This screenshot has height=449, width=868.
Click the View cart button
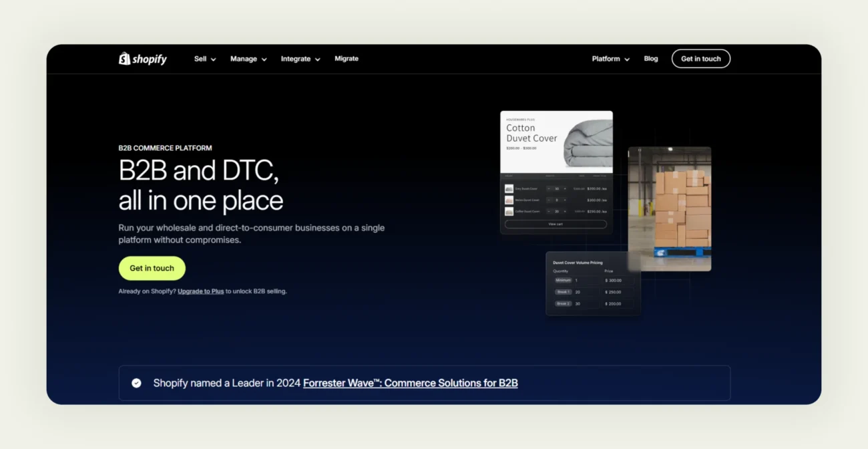point(556,224)
